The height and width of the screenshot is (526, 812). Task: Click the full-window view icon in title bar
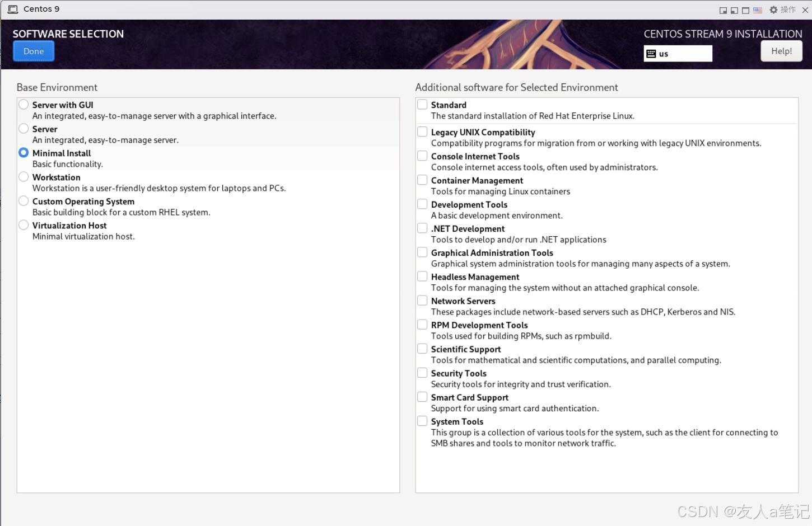(745, 10)
